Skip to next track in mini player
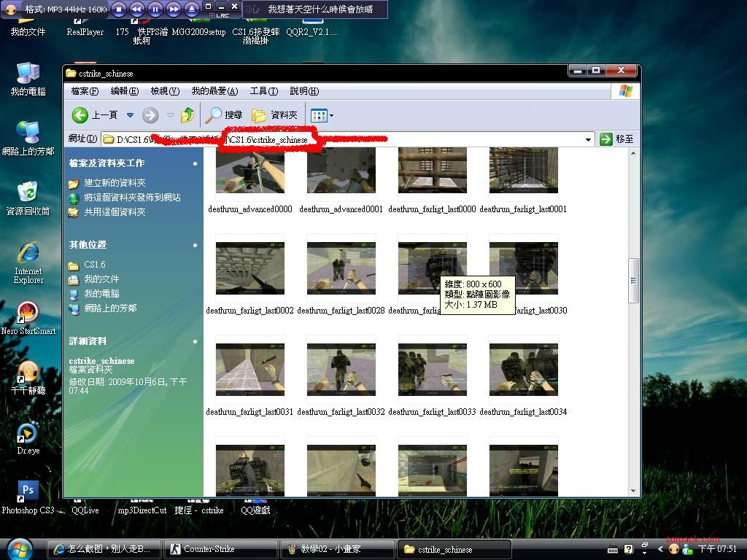Image resolution: width=747 pixels, height=560 pixels. (174, 9)
